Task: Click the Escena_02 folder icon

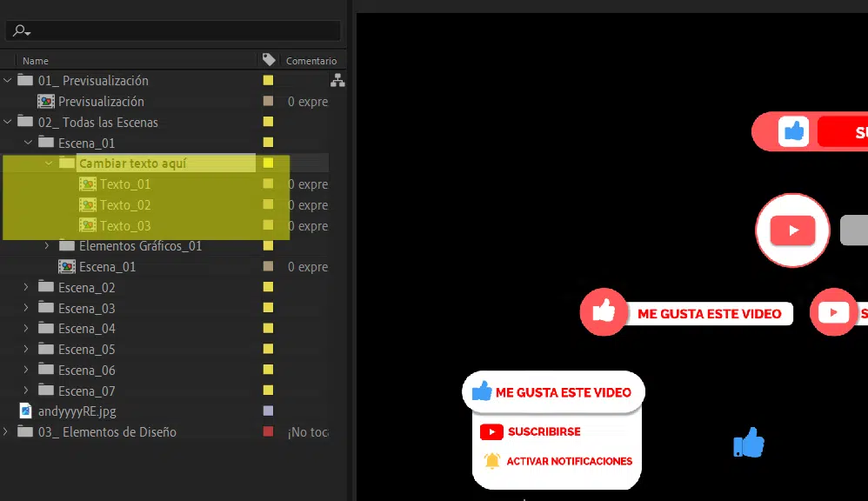Action: 46,286
